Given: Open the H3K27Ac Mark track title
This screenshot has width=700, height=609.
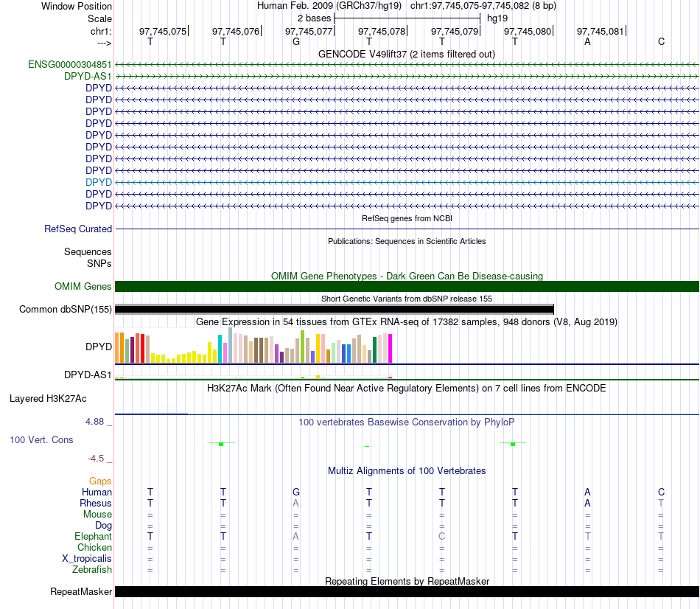Looking at the screenshot, I should coord(407,388).
